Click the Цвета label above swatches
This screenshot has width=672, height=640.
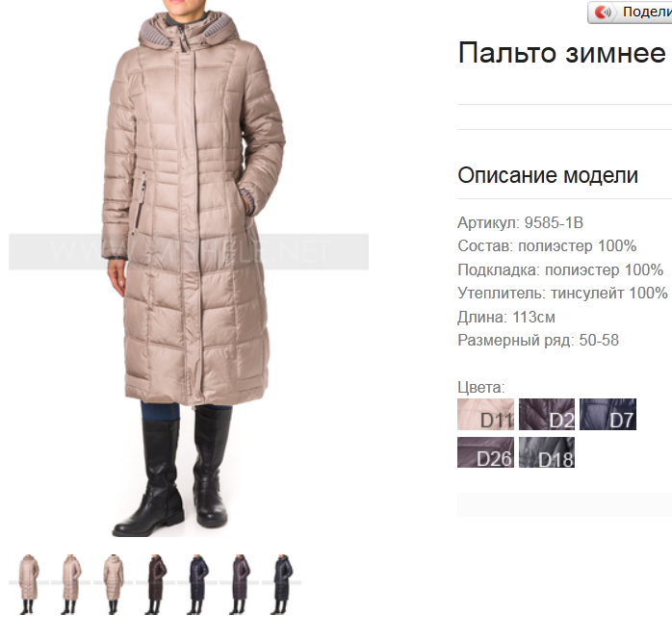[x=481, y=387]
